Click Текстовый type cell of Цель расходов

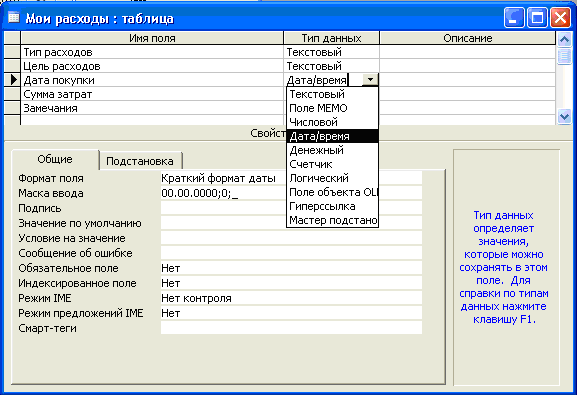(332, 66)
